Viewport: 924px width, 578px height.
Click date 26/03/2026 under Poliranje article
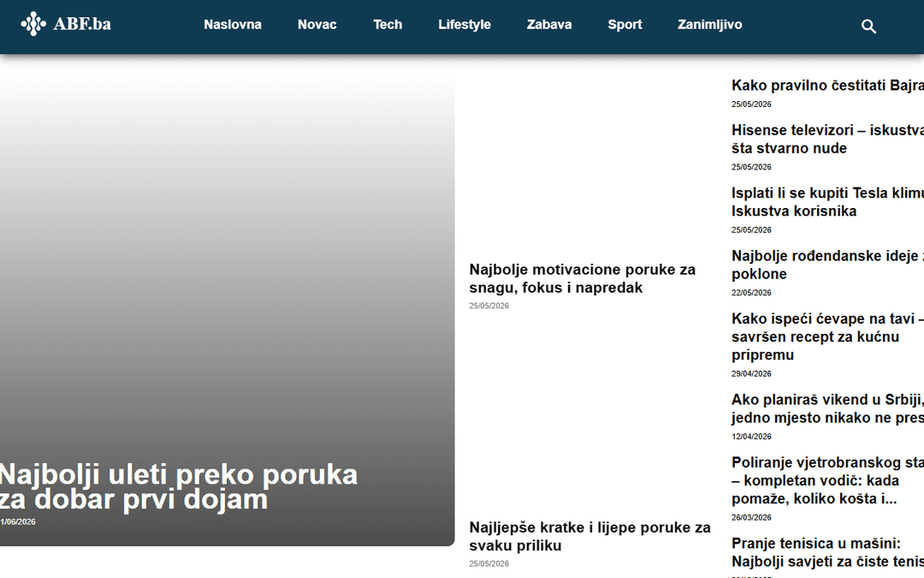(751, 517)
